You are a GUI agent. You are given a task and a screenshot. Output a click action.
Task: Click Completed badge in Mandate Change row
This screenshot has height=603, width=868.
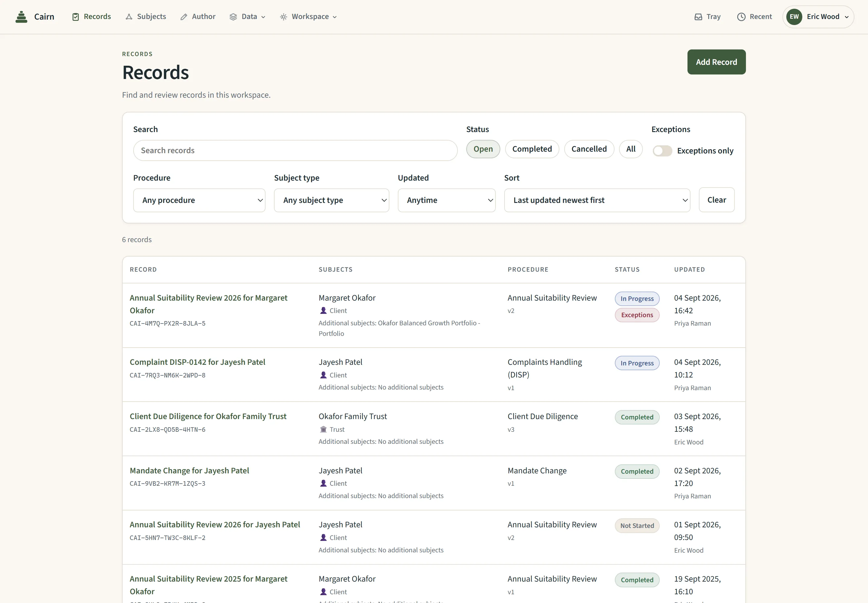click(637, 472)
